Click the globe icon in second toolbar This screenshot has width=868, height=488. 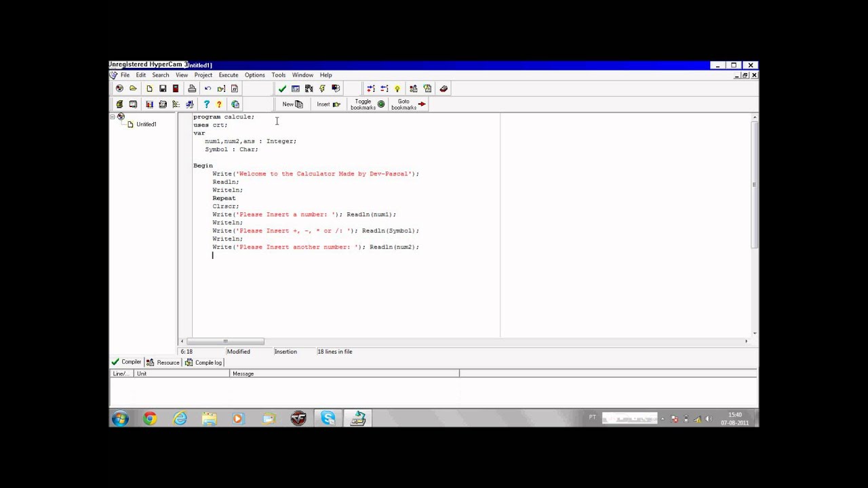pyautogui.click(x=235, y=104)
